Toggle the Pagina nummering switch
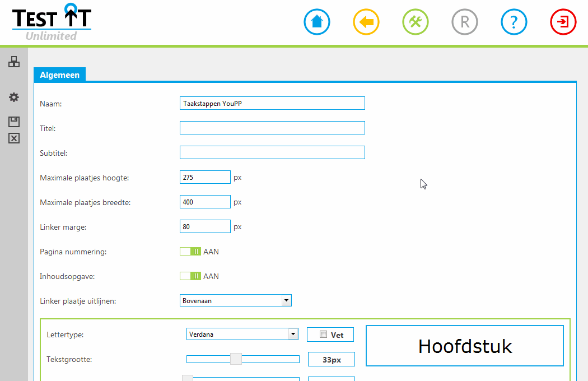The image size is (588, 381). tap(190, 252)
